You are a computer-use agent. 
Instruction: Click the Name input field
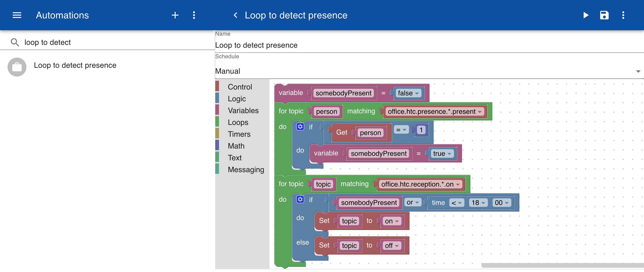pos(429,45)
